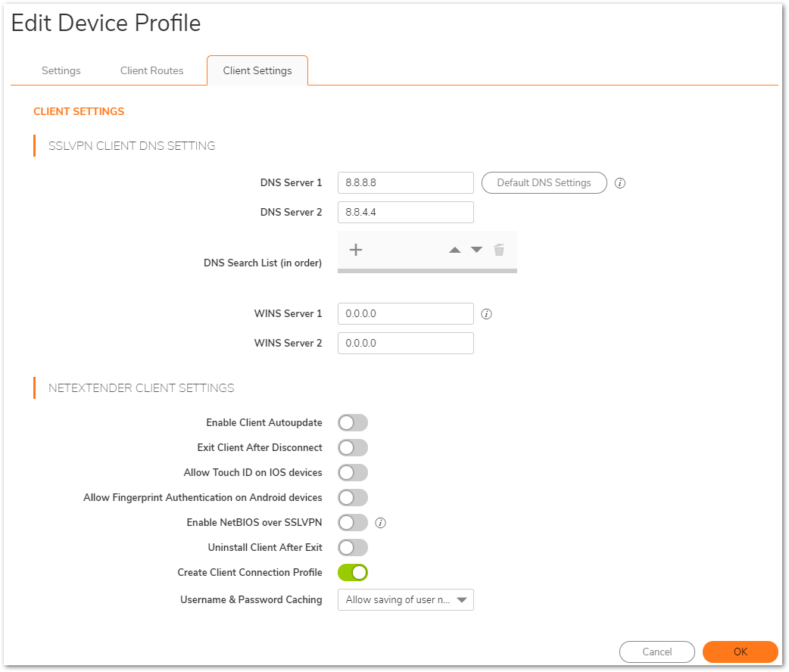Show info for Default DNS Settings
The image size is (789, 672).
620,183
